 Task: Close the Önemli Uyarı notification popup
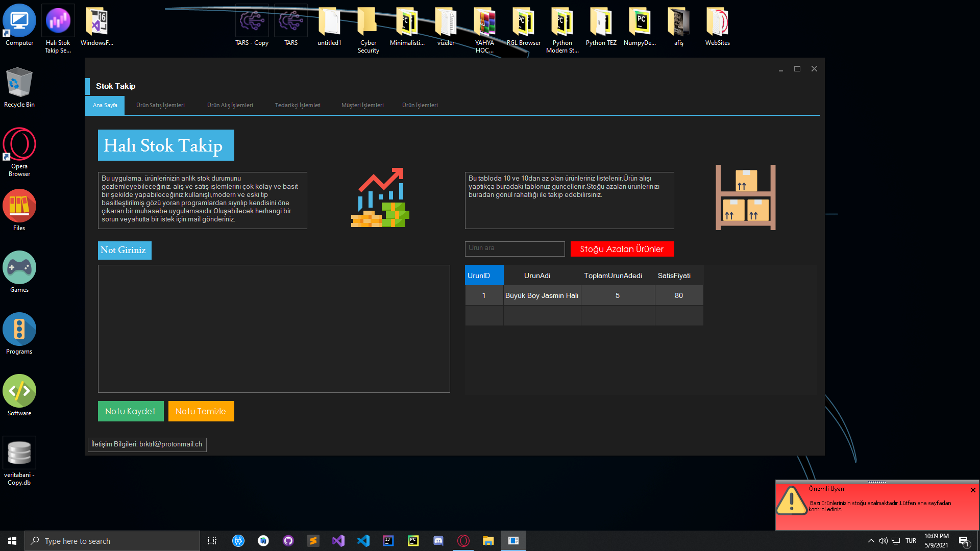[973, 490]
